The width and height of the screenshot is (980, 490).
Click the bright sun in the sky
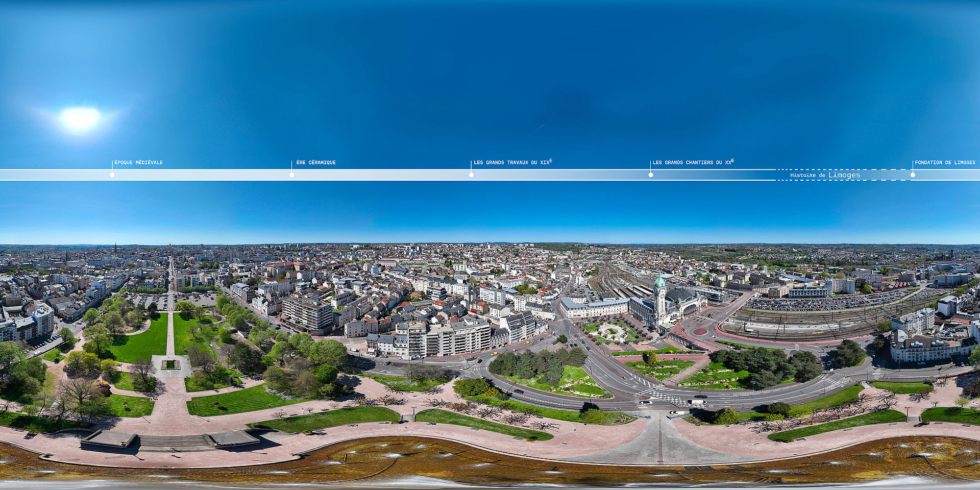[80, 118]
